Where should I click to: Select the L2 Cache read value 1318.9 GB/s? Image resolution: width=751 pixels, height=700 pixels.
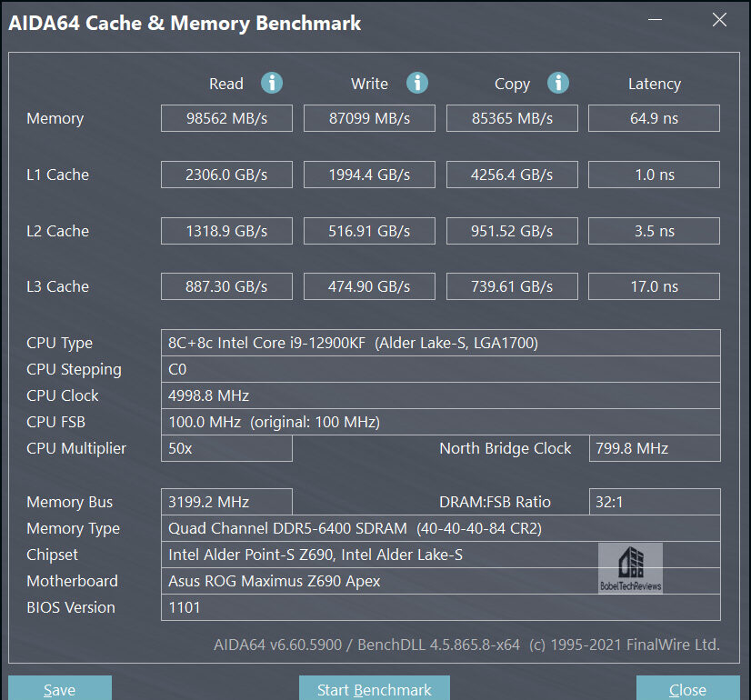(226, 231)
